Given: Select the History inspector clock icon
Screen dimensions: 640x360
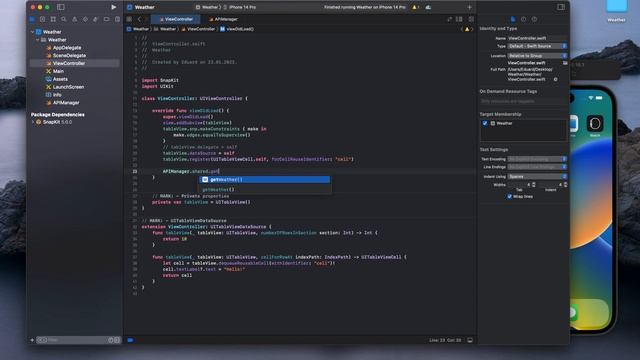Looking at the screenshot, I should point(524,19).
